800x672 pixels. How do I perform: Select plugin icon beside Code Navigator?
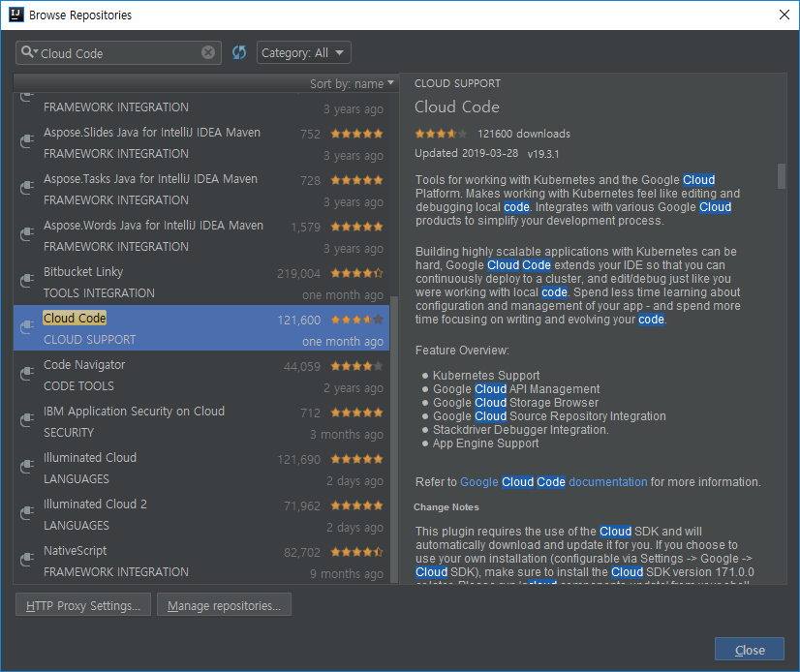(27, 373)
